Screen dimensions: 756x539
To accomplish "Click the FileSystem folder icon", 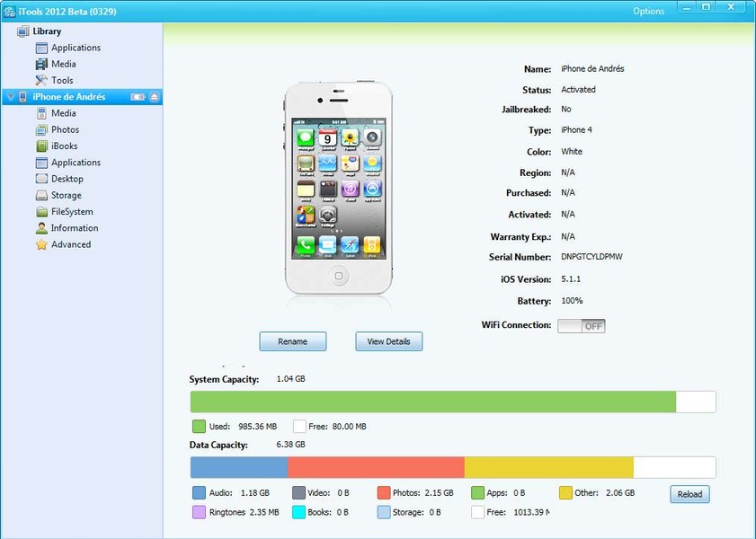I will pos(41,212).
